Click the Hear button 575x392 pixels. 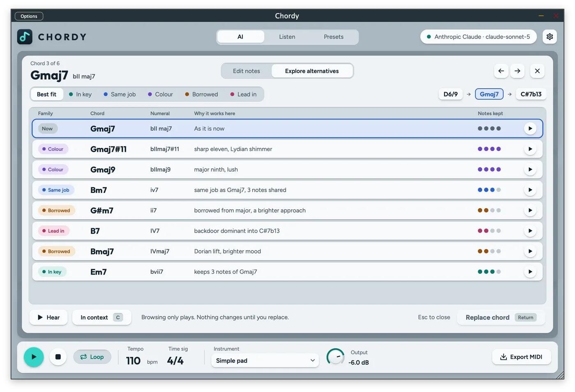point(48,317)
